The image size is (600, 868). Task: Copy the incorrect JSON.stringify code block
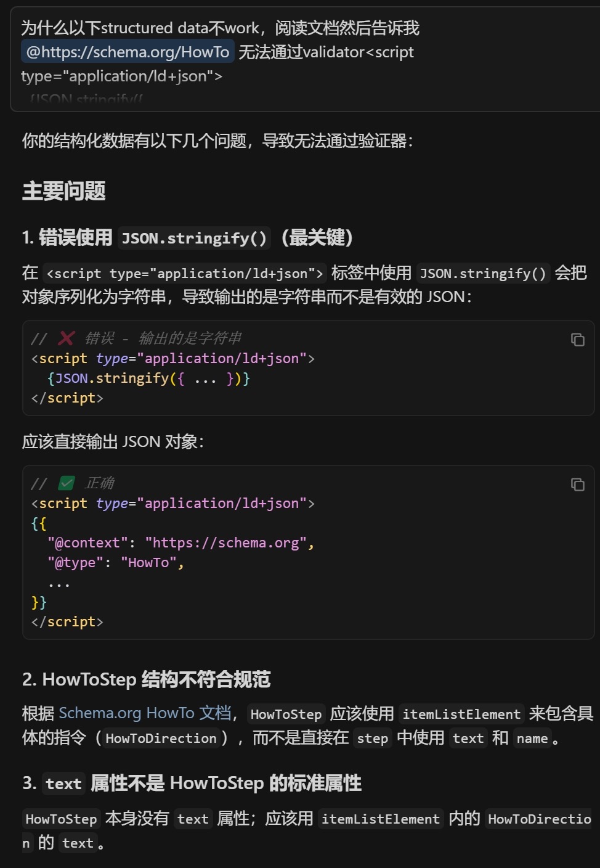[x=577, y=340]
